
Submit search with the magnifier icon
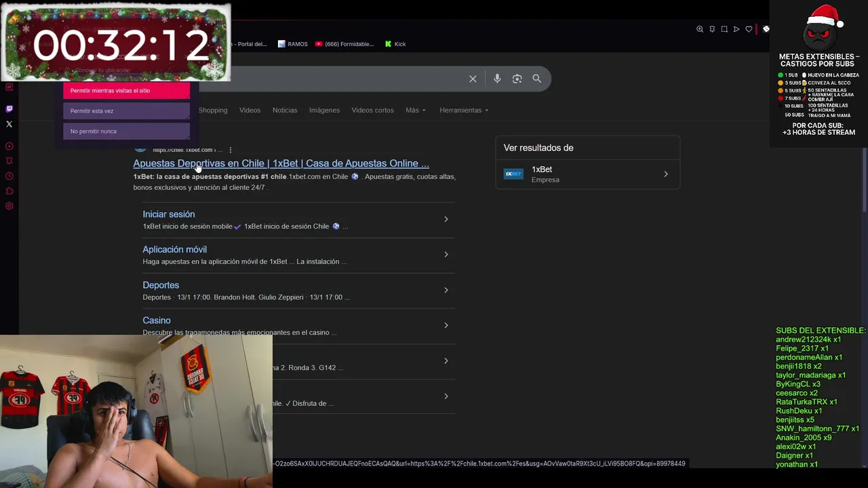(x=536, y=79)
